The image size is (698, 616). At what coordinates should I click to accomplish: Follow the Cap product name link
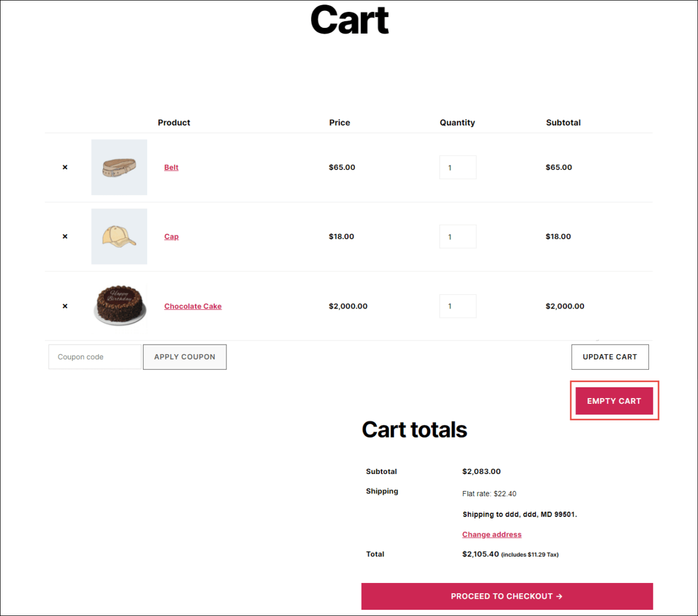click(171, 237)
